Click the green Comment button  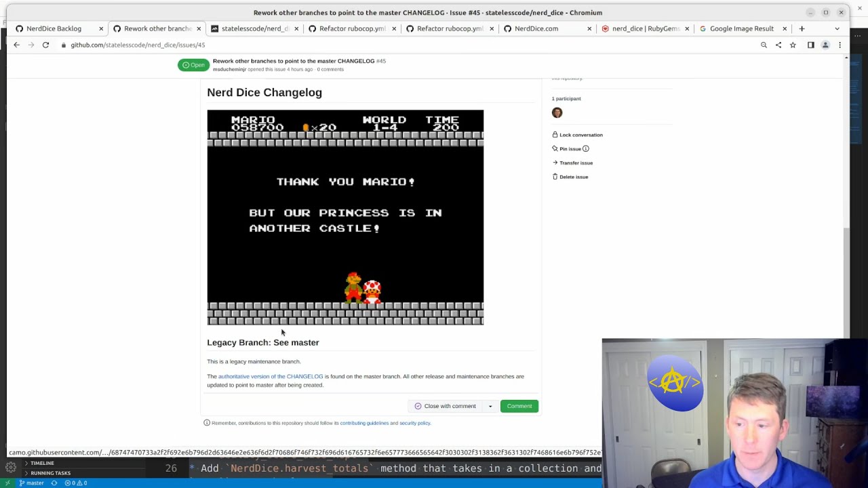tap(519, 406)
